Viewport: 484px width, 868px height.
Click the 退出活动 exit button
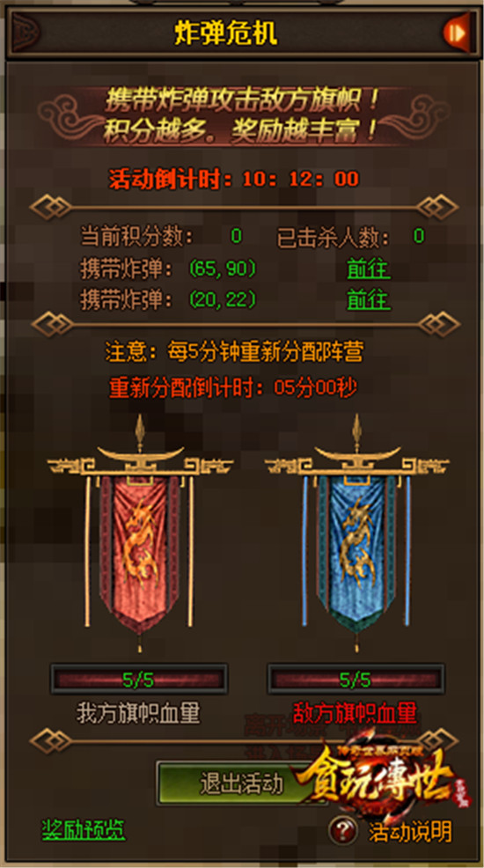click(x=241, y=783)
